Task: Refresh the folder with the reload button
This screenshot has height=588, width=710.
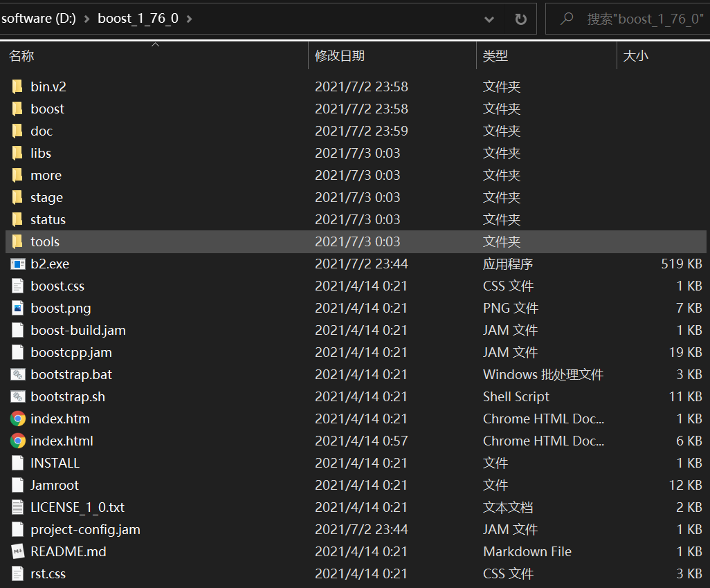Action: 520,19
